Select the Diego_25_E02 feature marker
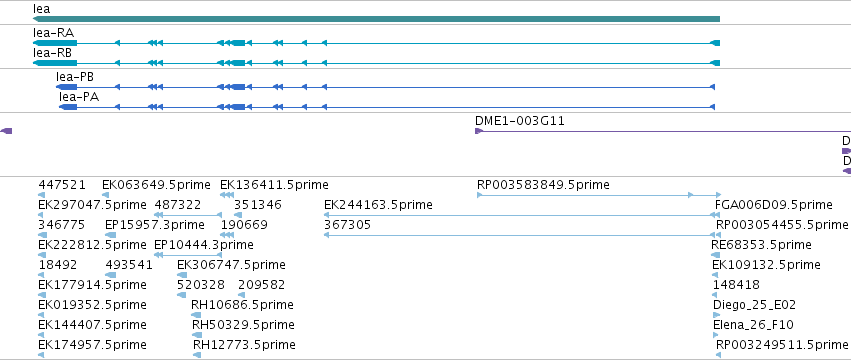This screenshot has width=851, height=360. (716, 315)
